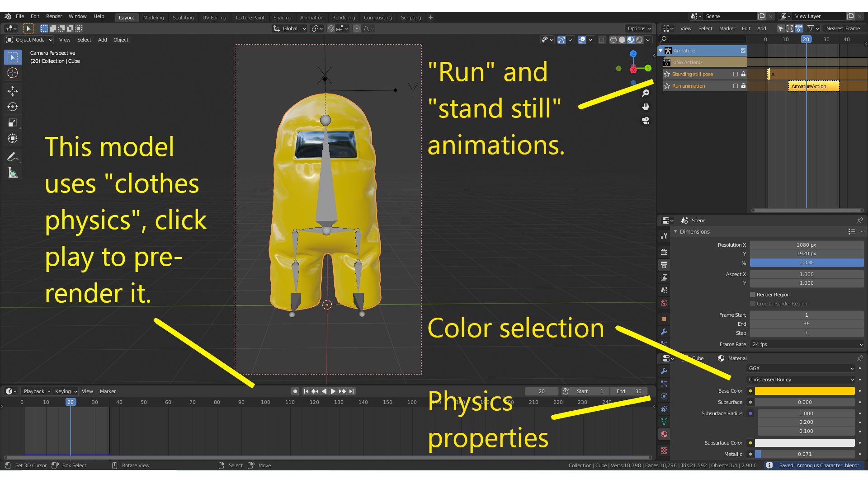The image size is (868, 488).
Task: Toggle camera view icon in viewport
Action: click(x=646, y=121)
